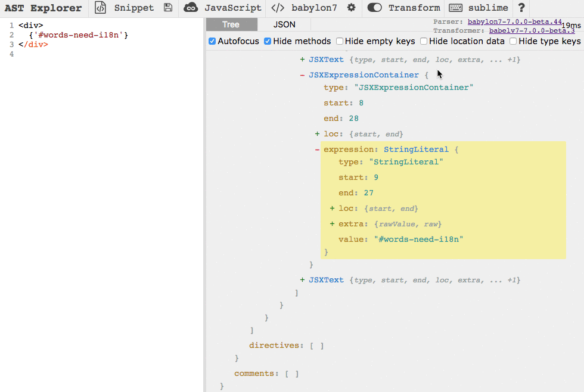Click the code brackets icon before babylon7
Screen dimensions: 584x392
[x=278, y=7]
